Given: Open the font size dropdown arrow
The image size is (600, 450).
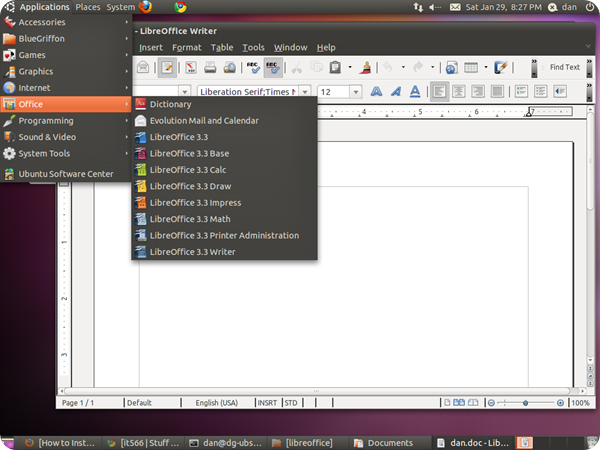Looking at the screenshot, I should click(x=356, y=92).
